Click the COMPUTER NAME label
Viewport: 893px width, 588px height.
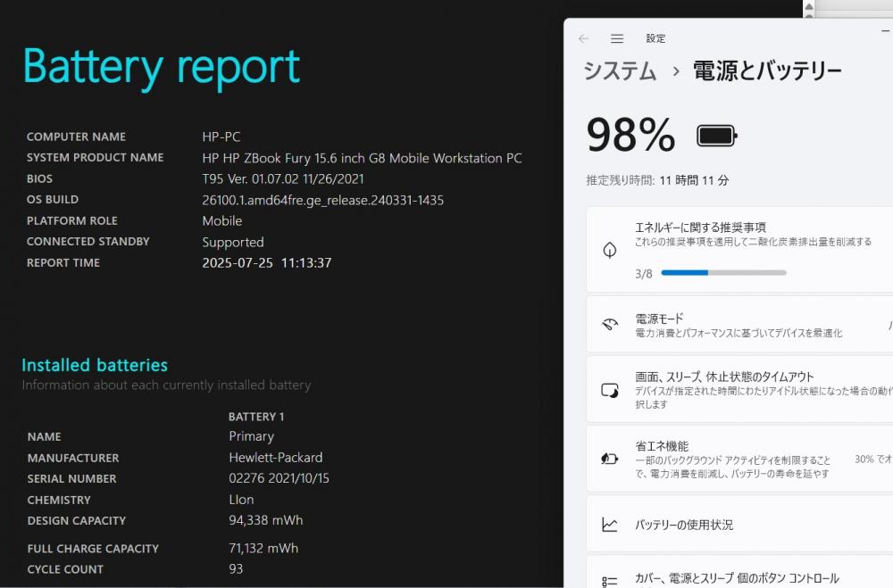click(x=76, y=137)
